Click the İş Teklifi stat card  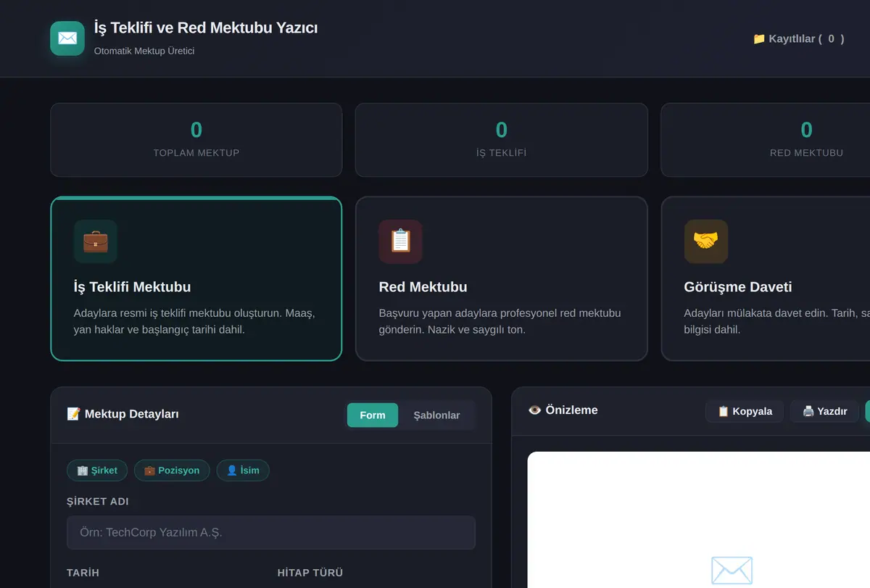point(501,140)
